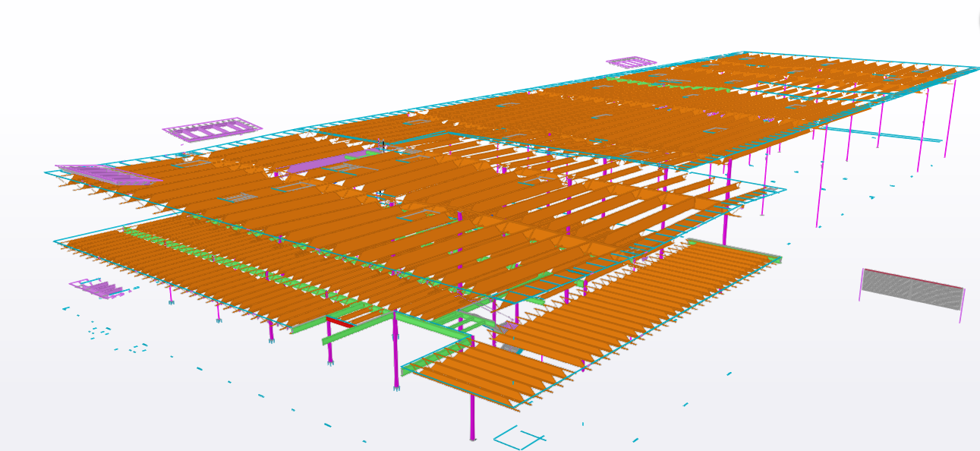980x451 pixels.
Task: Select the purple panel on the roof's left edge
Action: tap(106, 175)
